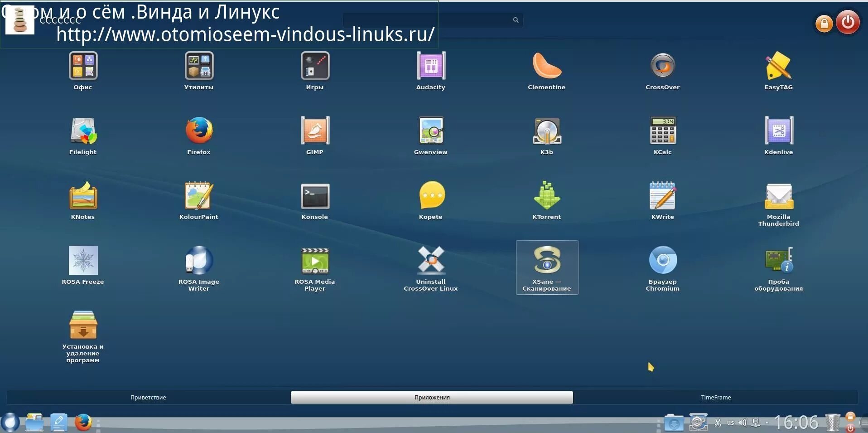Open the network connection tray icon
The height and width of the screenshot is (433, 868).
(x=756, y=423)
